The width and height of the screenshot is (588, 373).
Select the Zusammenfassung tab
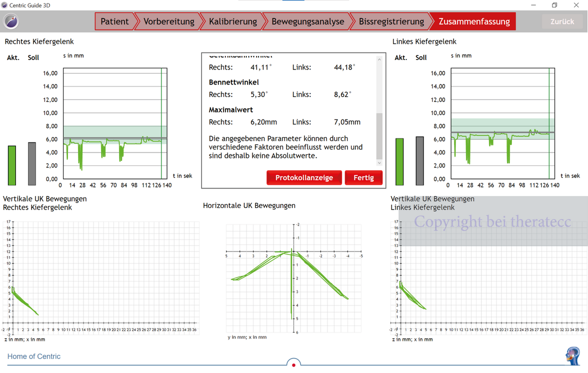click(474, 21)
